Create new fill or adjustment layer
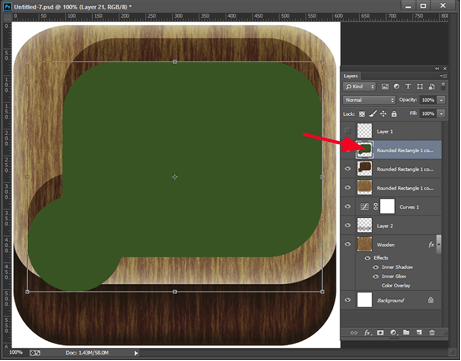The height and width of the screenshot is (361, 461). click(x=394, y=333)
